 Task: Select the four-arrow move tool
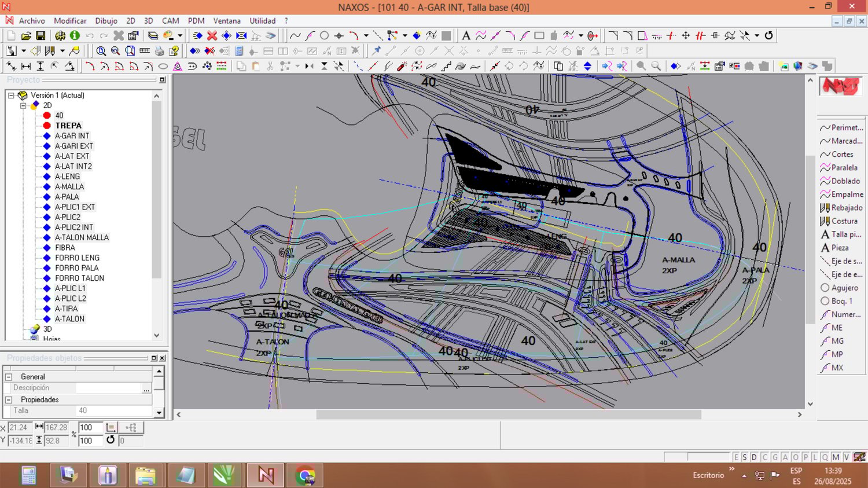(x=686, y=36)
